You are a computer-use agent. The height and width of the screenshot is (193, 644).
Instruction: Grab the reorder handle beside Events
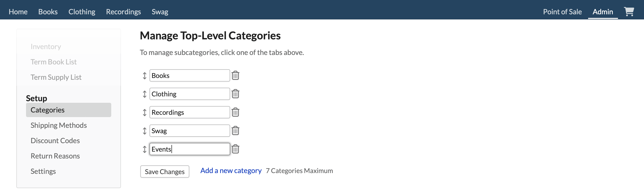tap(144, 149)
